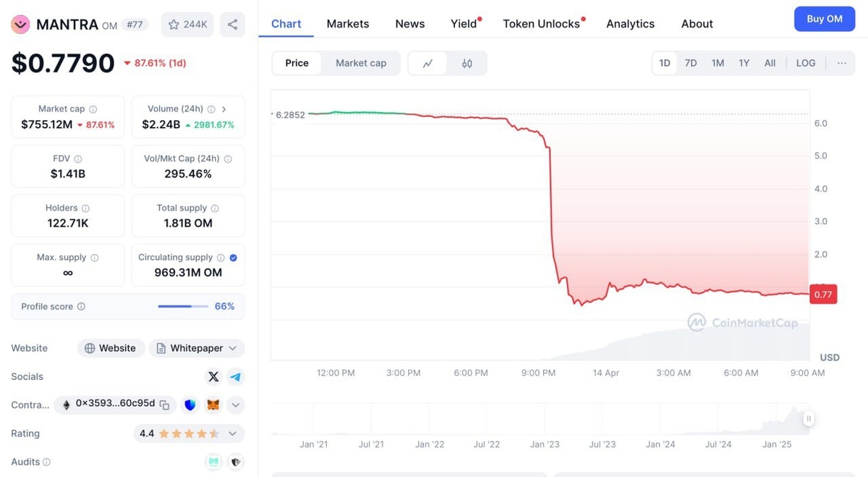Click the 969.31M OM circulating value

click(188, 273)
